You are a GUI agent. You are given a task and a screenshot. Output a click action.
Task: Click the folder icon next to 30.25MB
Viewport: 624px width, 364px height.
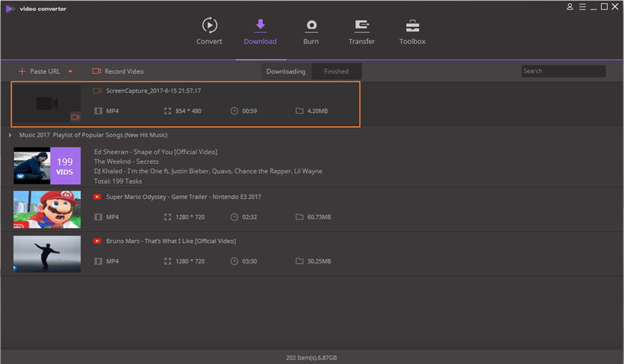pos(300,261)
